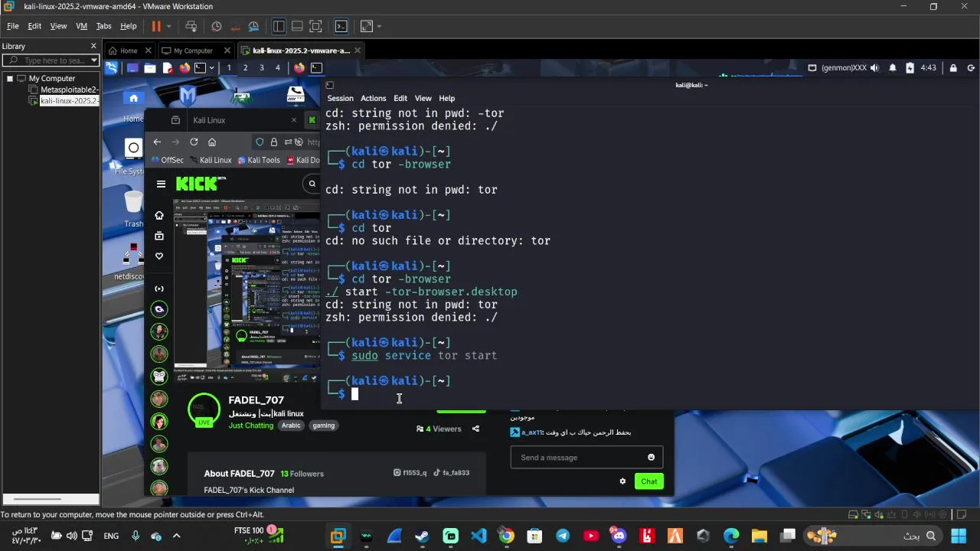
Task: Toggle the thumbnail bar view in VMware
Action: point(297,26)
